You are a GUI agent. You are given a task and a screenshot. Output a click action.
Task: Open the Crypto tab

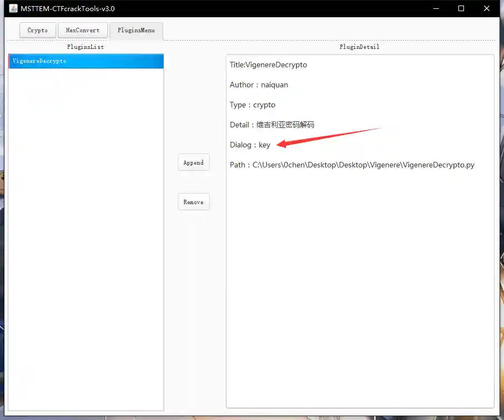38,30
